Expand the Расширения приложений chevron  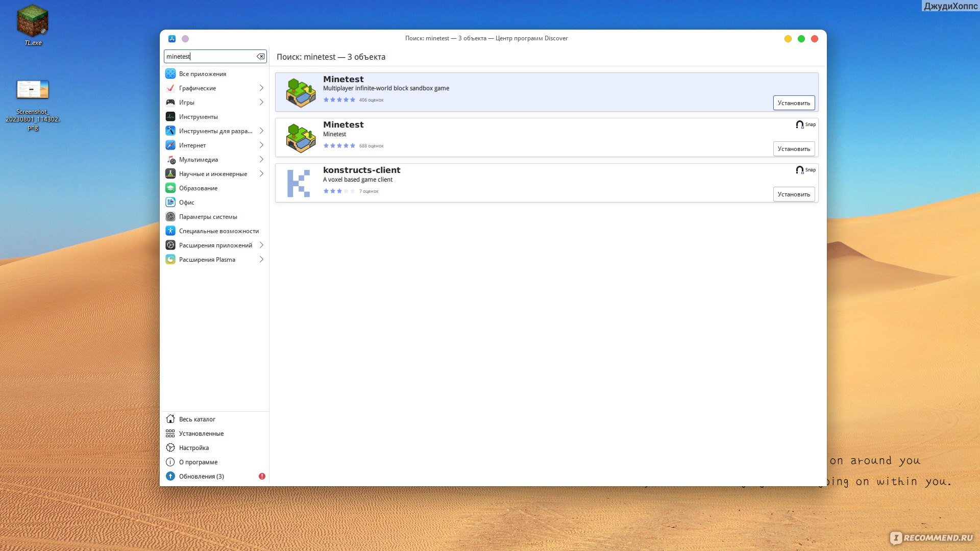[261, 245]
